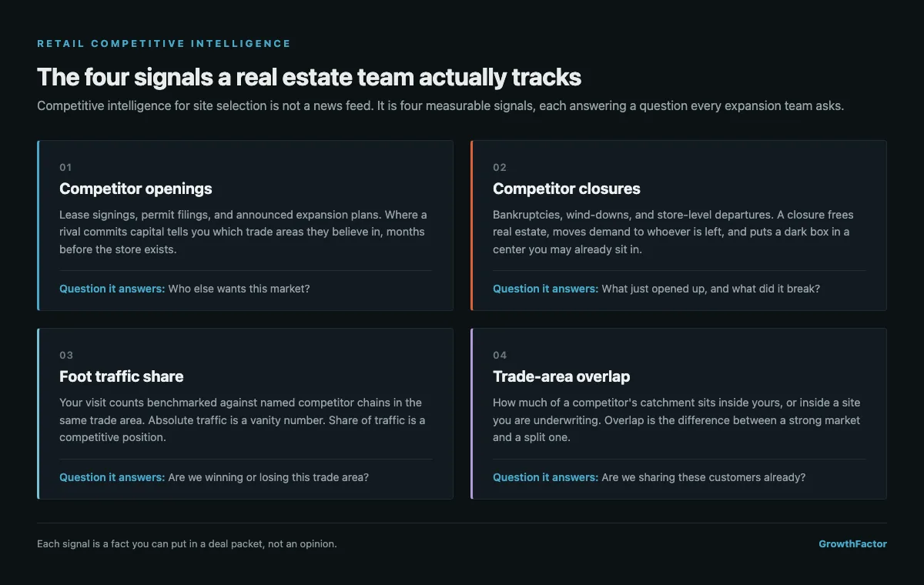Click the 'Trade-area overlap' card title
This screenshot has width=924, height=585.
(561, 376)
